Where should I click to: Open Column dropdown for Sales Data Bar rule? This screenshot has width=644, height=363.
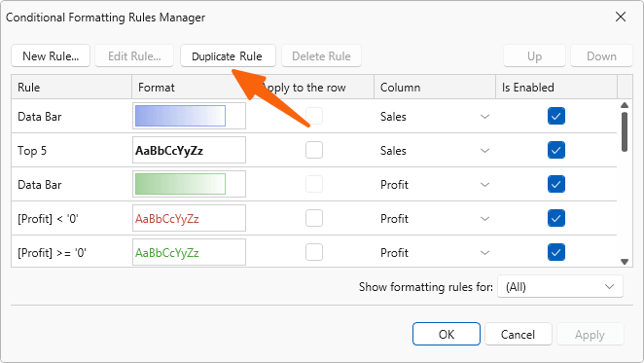(x=485, y=117)
